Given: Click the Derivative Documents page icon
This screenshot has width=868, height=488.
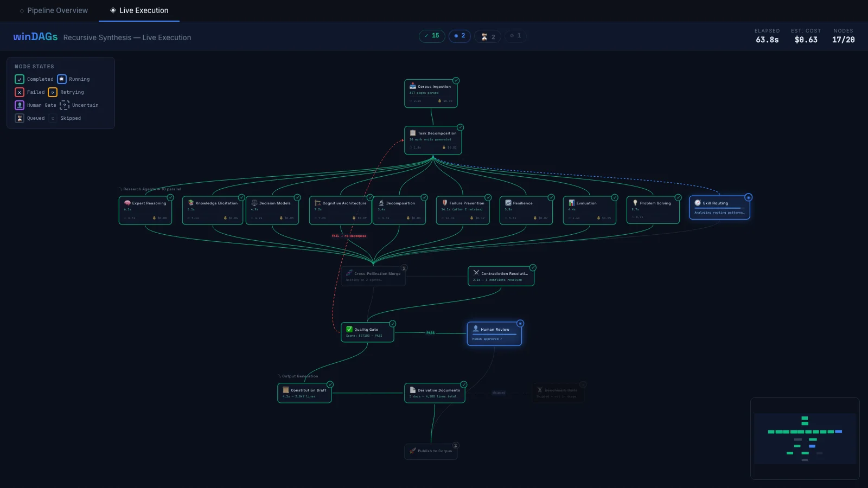Looking at the screenshot, I should (412, 390).
